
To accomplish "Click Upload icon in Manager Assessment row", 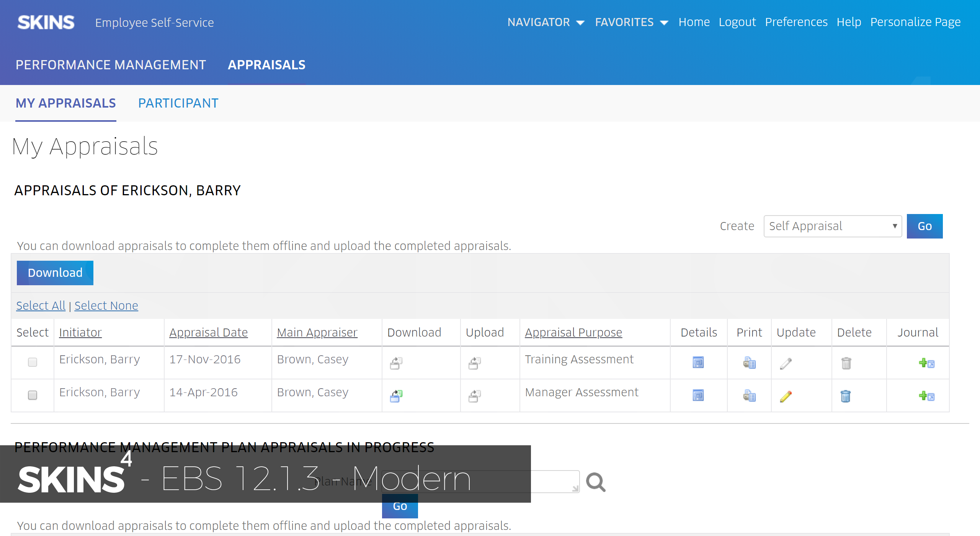I will [474, 396].
